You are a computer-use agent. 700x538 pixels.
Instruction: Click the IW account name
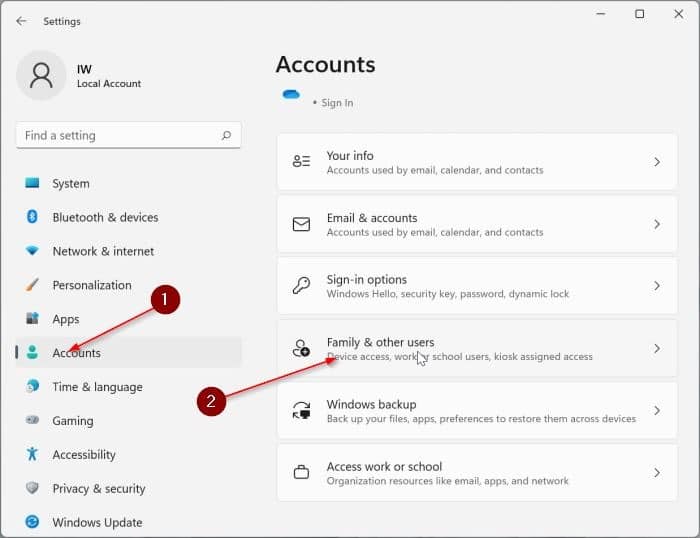pyautogui.click(x=84, y=69)
